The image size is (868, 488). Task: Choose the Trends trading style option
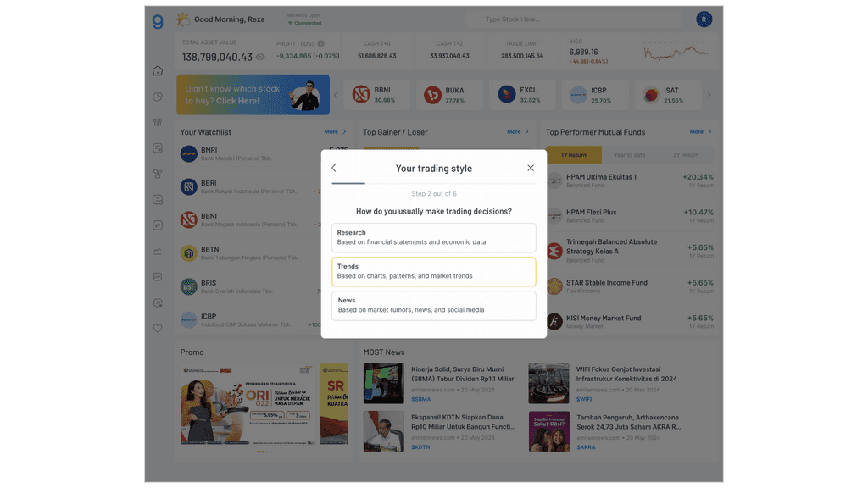click(x=433, y=271)
